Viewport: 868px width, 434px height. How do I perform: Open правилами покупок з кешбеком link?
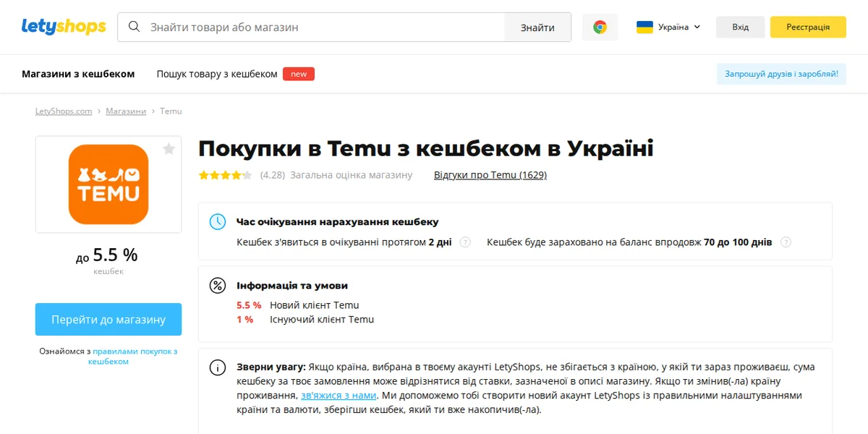click(135, 356)
